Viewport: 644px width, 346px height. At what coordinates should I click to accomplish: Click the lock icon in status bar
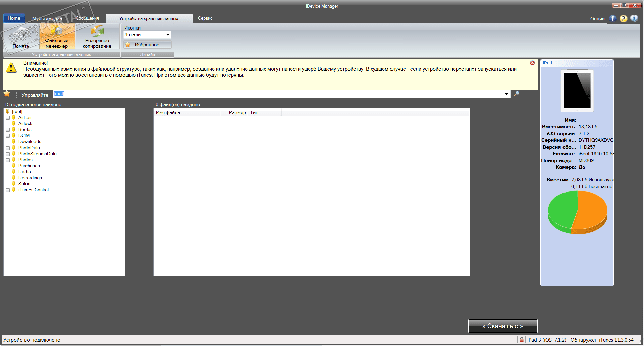[x=522, y=340]
